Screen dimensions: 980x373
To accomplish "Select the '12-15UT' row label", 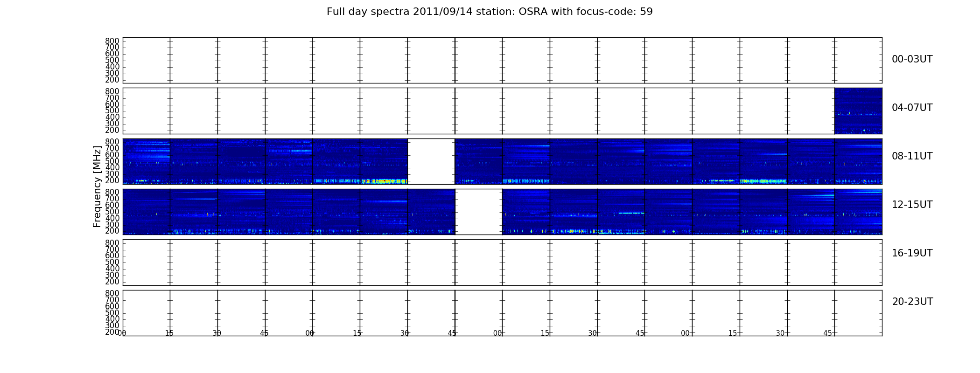I will 912,205.
